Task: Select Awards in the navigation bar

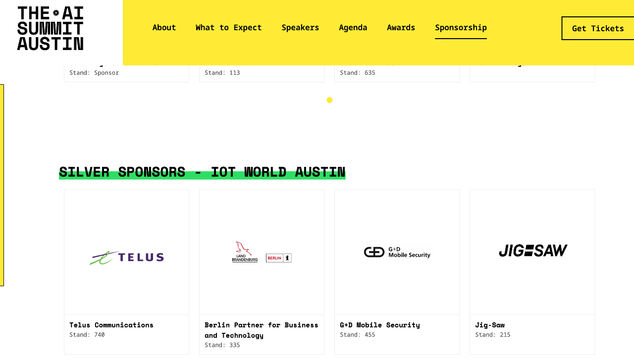Action: (x=401, y=28)
